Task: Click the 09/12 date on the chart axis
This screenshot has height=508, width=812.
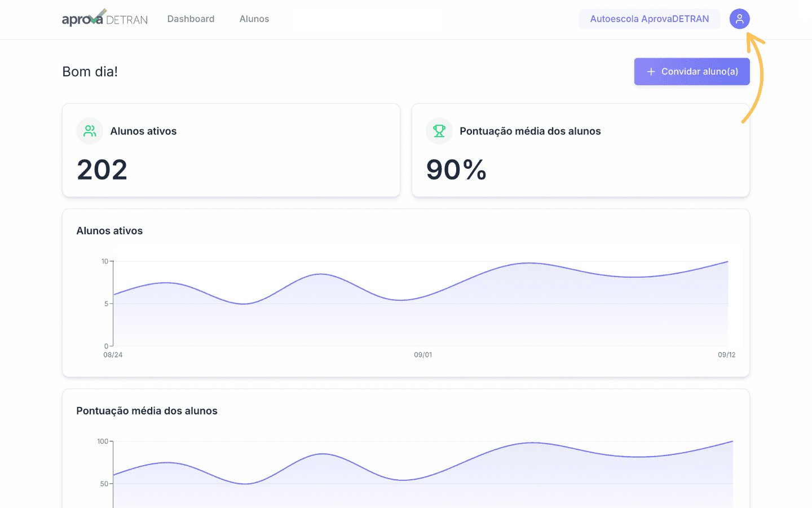Action: point(726,355)
